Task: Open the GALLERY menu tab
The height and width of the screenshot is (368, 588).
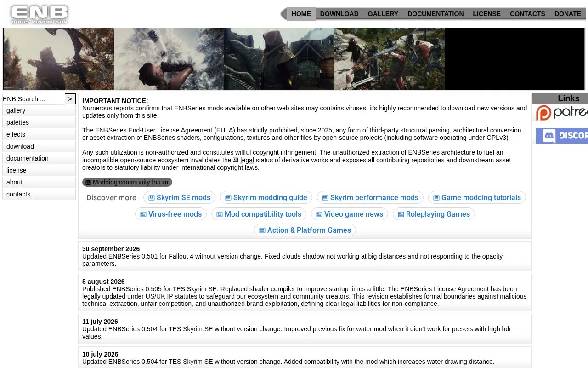Action: pyautogui.click(x=383, y=14)
